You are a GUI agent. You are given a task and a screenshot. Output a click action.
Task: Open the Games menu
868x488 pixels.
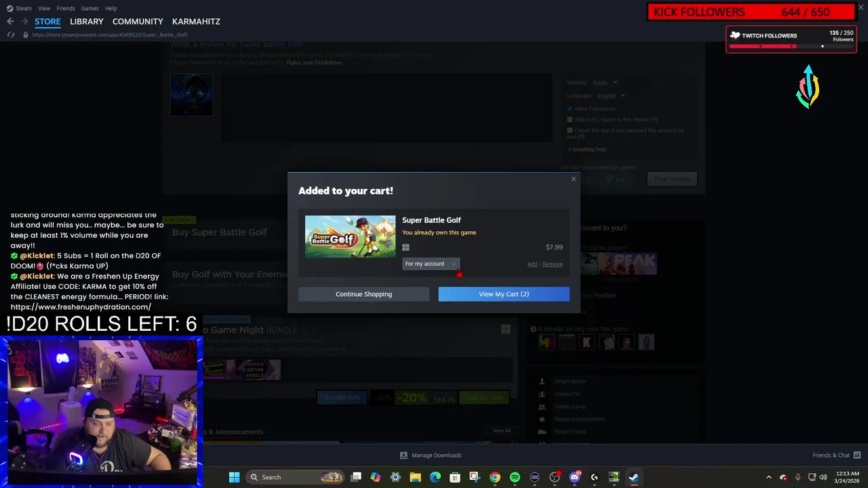[x=90, y=8]
